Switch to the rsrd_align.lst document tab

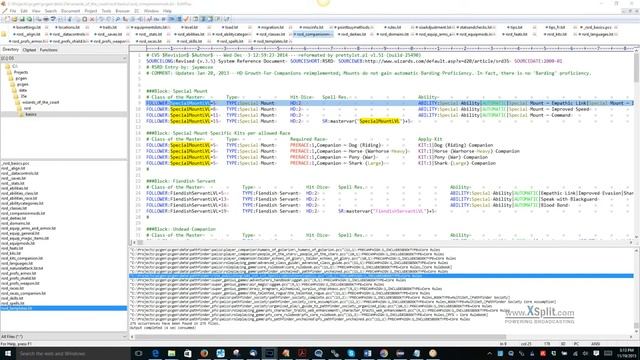(27, 35)
